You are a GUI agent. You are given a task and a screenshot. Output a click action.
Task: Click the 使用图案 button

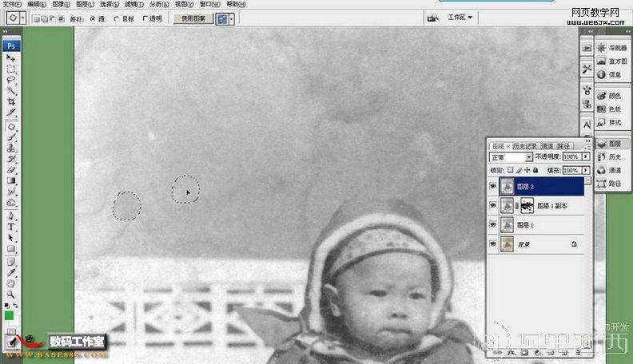click(193, 18)
